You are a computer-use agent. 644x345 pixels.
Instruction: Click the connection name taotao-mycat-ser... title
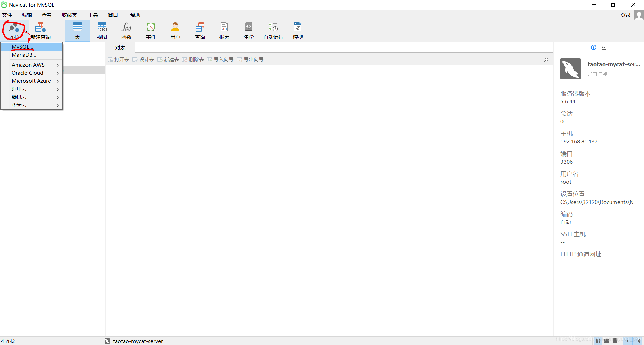click(x=614, y=64)
